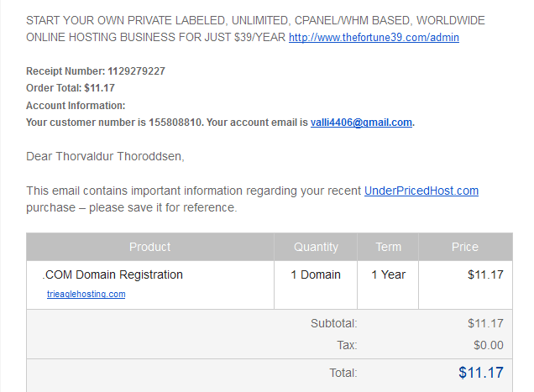Click the $0.00 tax amount
Viewport: 534px width, 392px height.
(x=489, y=345)
